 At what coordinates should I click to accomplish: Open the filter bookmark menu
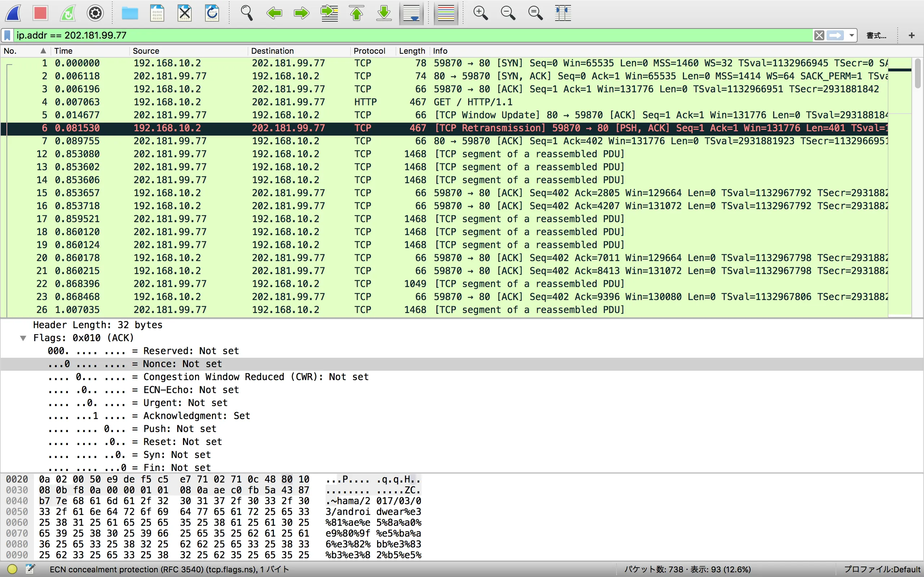(x=7, y=35)
